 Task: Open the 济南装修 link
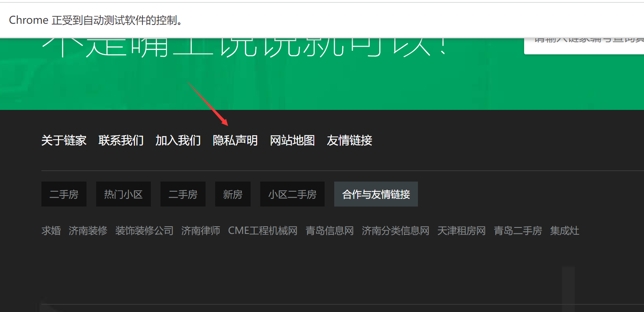[88, 231]
